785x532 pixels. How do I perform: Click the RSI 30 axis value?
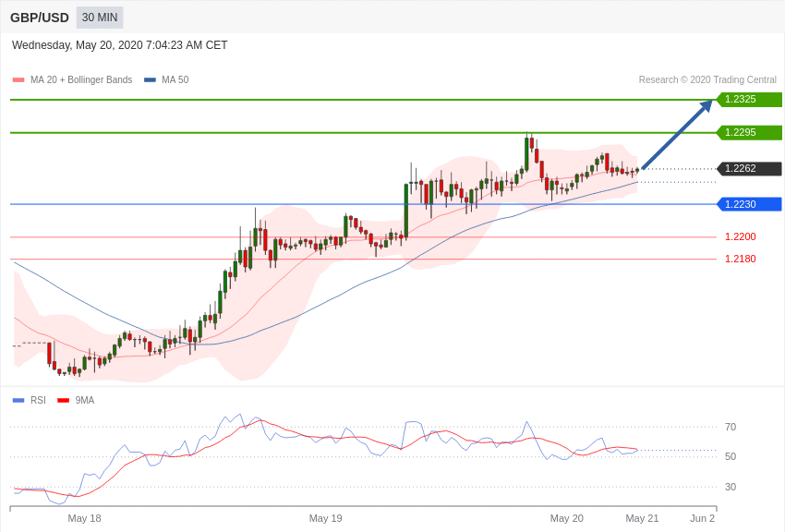click(731, 487)
